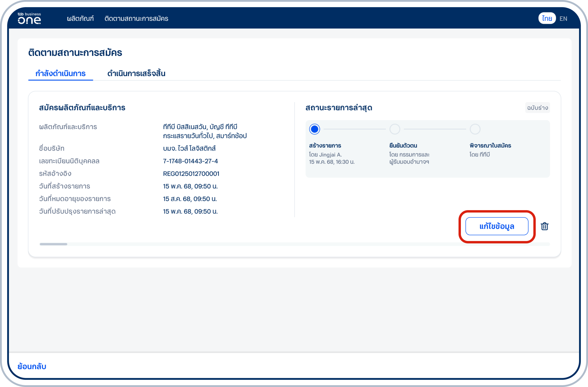Switch language to EN
Screen dimensions: 588x387
[563, 19]
